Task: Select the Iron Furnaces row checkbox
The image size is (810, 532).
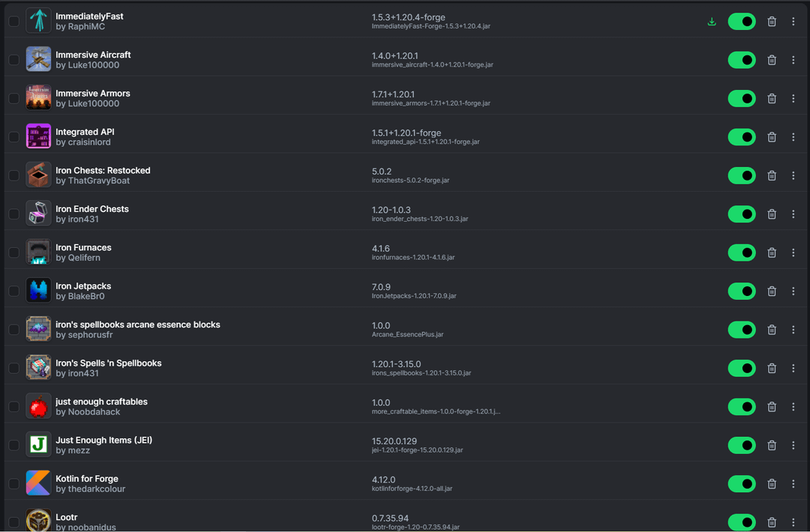Action: 14,253
